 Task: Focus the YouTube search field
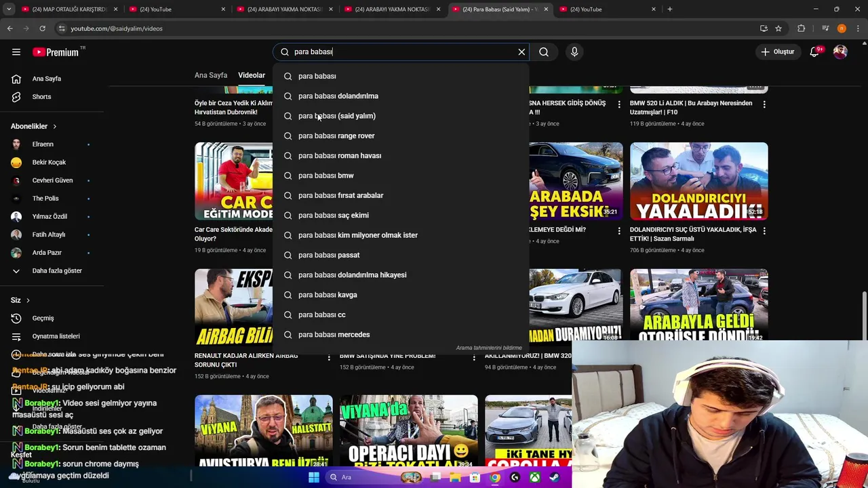(400, 52)
